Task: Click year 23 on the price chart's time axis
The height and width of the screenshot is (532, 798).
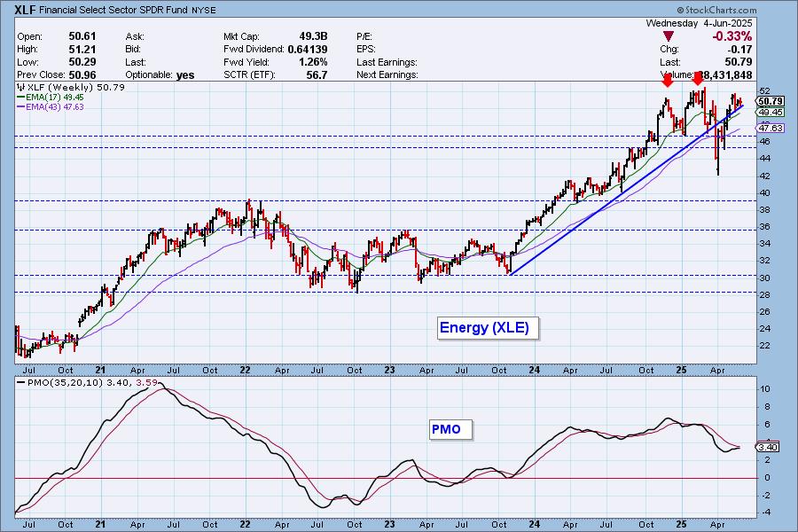Action: click(x=389, y=370)
